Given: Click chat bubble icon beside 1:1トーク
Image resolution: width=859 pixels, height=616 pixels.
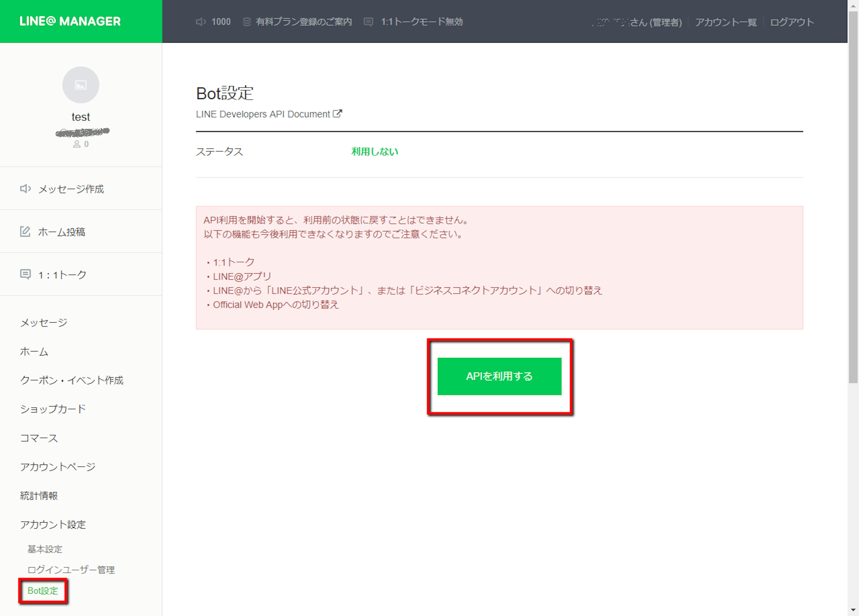Looking at the screenshot, I should coord(25,274).
